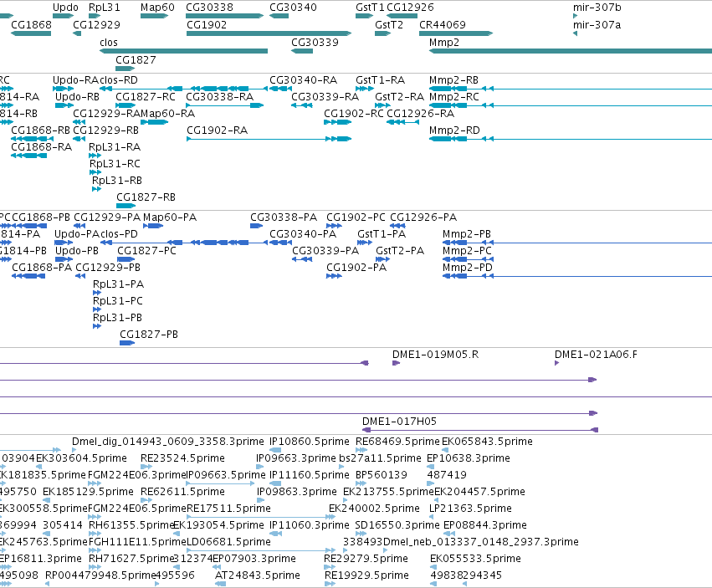Select the EK204457.5prime EST label
The height and width of the screenshot is (588, 712).
pos(480,492)
